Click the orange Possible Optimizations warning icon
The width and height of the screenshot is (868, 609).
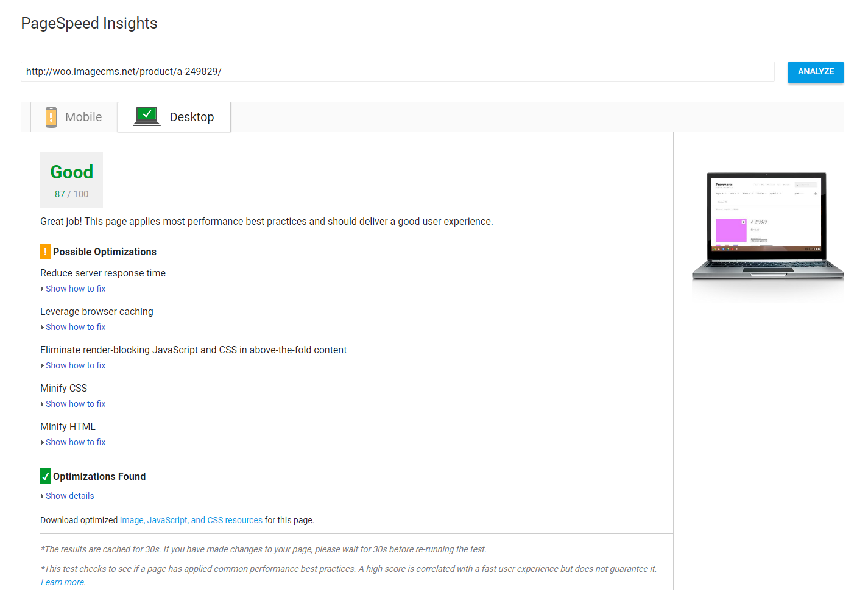[x=45, y=252]
